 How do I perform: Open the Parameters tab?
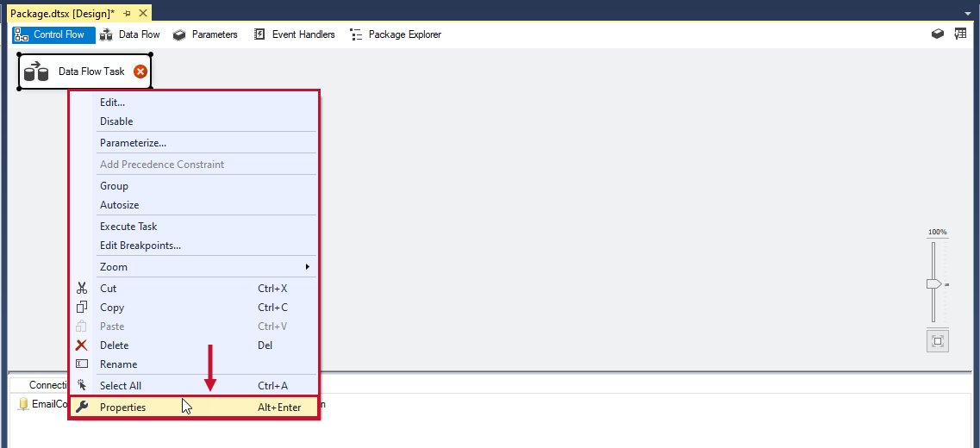click(205, 34)
